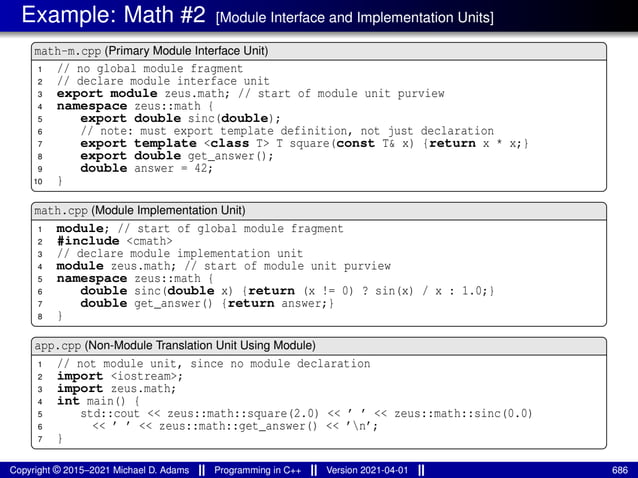Click the line 'int main() {'
The image size is (638, 478).
coord(98,402)
